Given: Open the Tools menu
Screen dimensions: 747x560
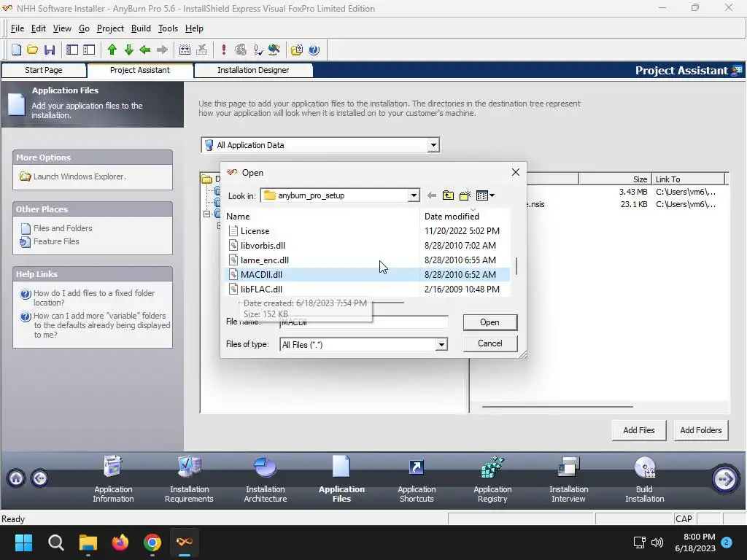Looking at the screenshot, I should tap(168, 28).
